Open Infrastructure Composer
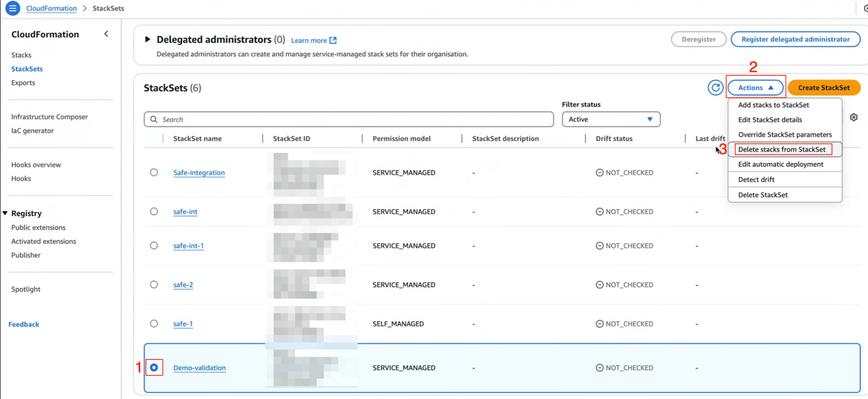Screen dimensions: 868x399 50,117
